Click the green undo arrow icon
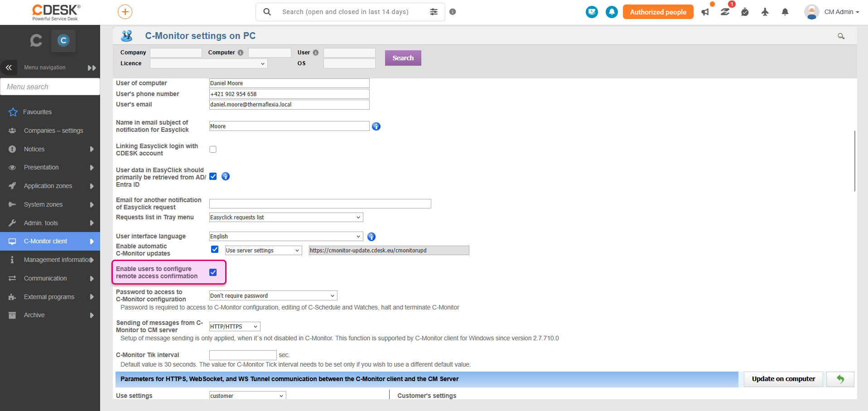 [840, 379]
